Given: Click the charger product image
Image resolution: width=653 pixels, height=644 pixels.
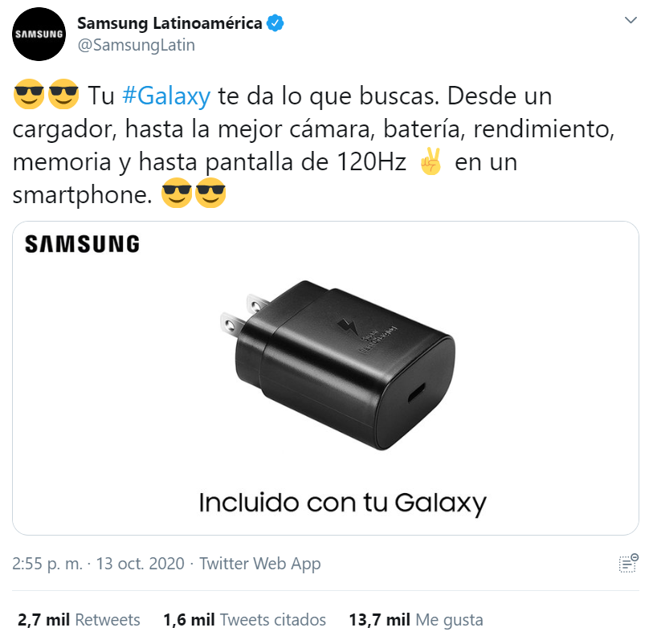Looking at the screenshot, I should 337,365.
